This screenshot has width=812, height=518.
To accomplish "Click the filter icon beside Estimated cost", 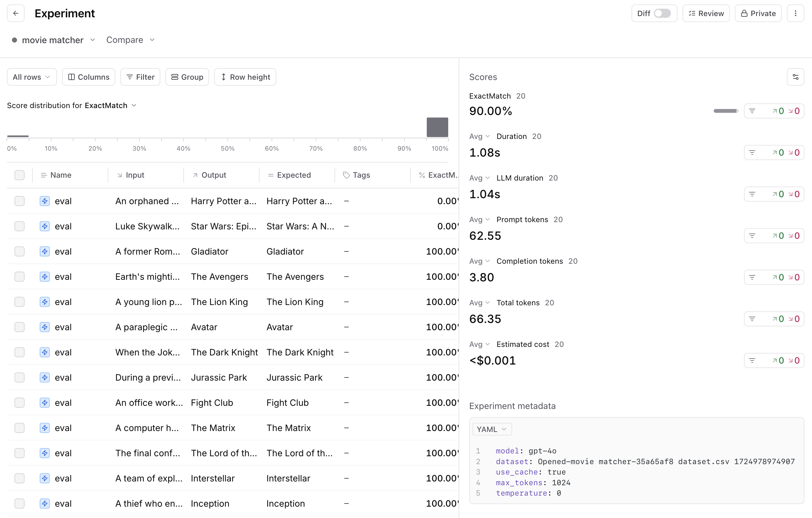I will point(752,360).
